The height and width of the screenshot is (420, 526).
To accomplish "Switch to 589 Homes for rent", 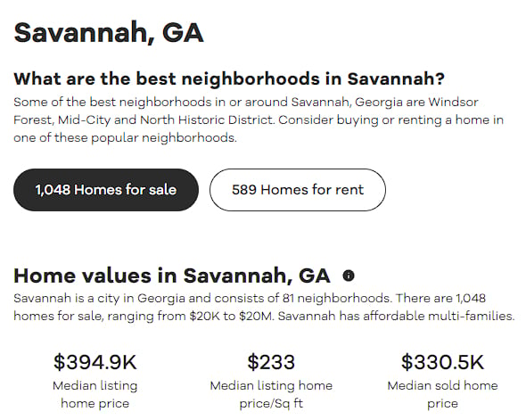I will point(298,190).
